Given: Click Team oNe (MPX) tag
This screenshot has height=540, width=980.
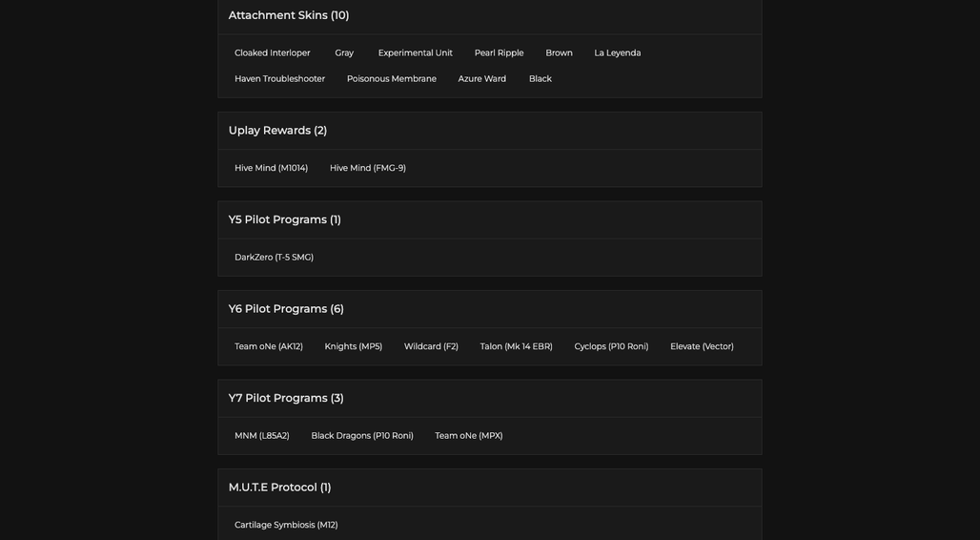Looking at the screenshot, I should [468, 436].
